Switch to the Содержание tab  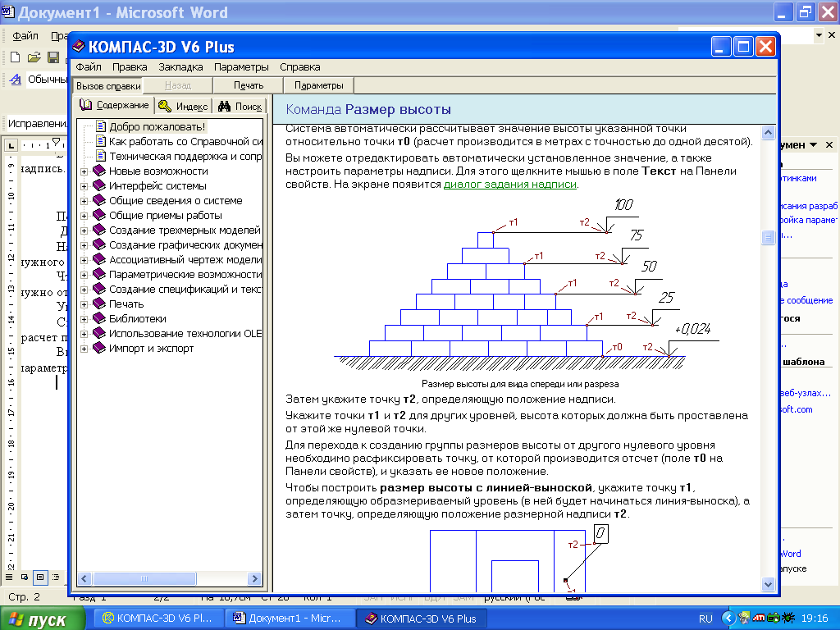pos(114,105)
